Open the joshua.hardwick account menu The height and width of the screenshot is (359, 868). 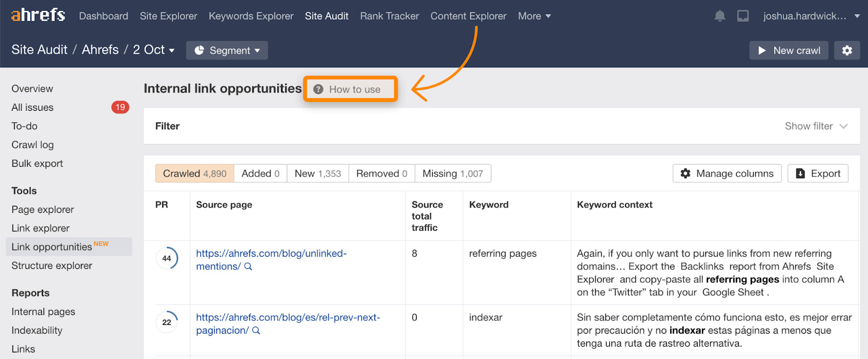(x=810, y=16)
